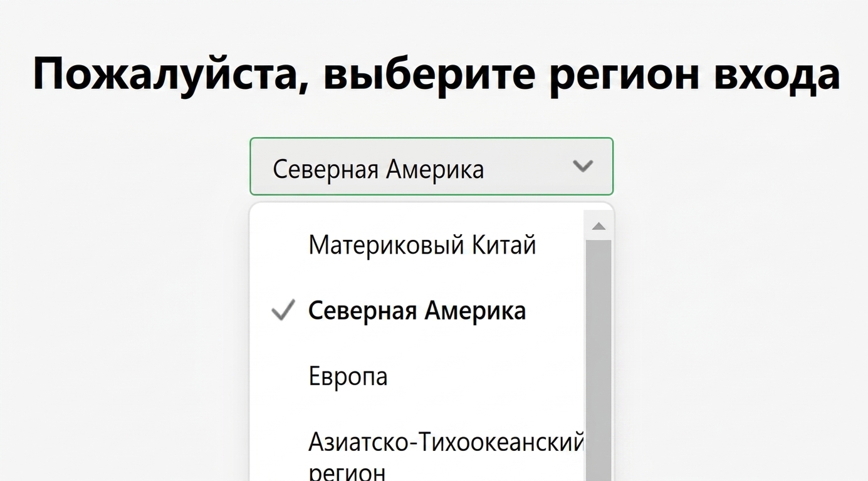Click the scrollbar up arrow in list
Image resolution: width=868 pixels, height=481 pixels.
(599, 226)
